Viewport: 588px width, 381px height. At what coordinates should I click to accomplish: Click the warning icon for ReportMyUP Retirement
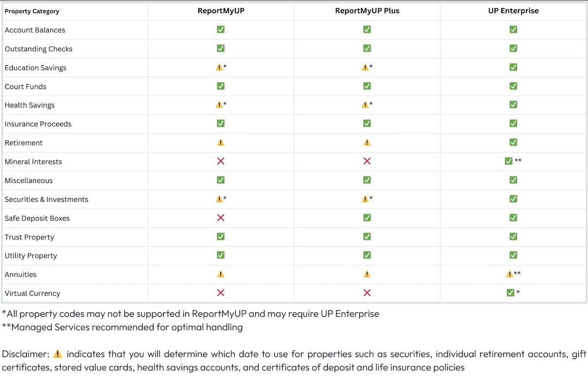pyautogui.click(x=221, y=143)
